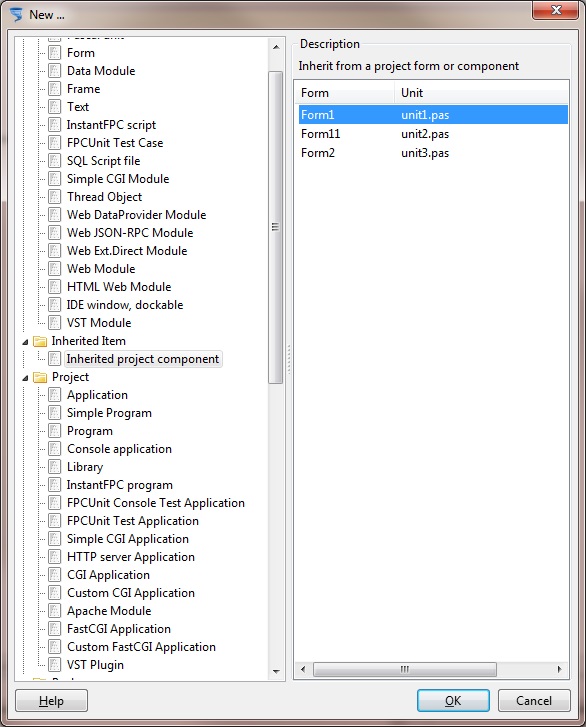Select Form11 row in the form list
Image resolution: width=586 pixels, height=727 pixels.
pyautogui.click(x=433, y=134)
